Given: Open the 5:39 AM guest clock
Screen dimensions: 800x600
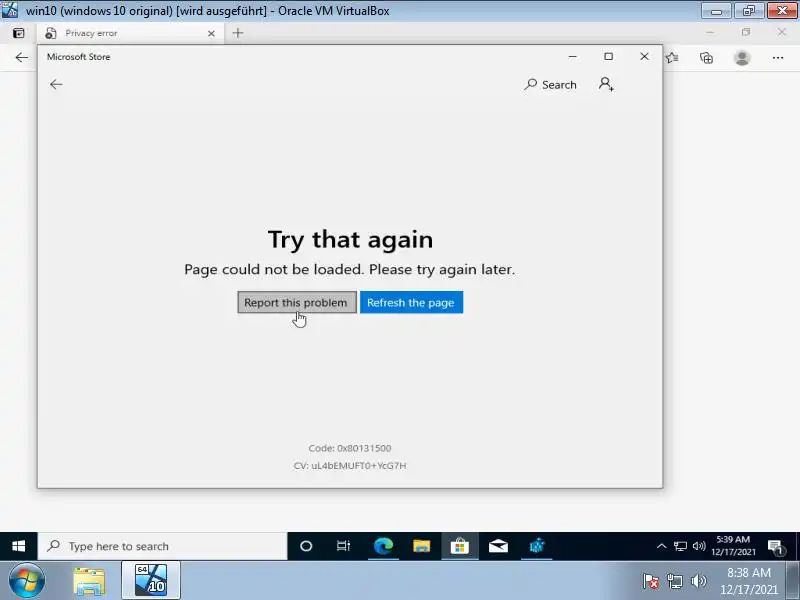Looking at the screenshot, I should pyautogui.click(x=733, y=546).
